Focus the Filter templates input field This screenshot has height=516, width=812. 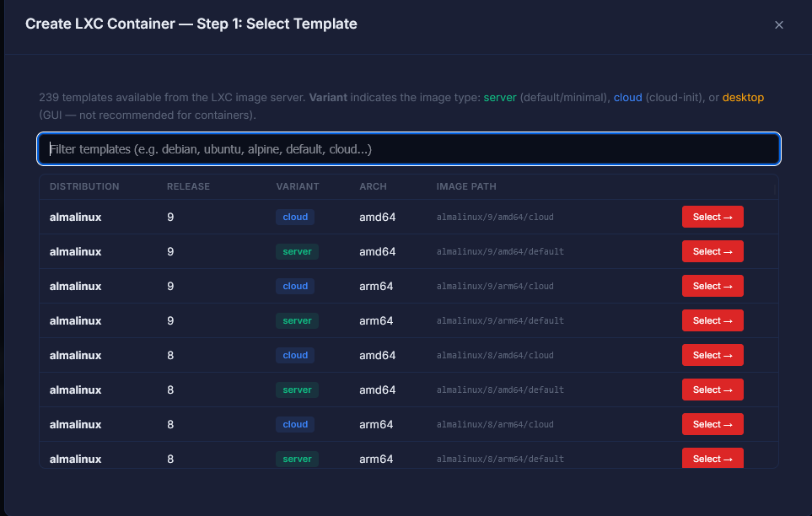tap(409, 149)
